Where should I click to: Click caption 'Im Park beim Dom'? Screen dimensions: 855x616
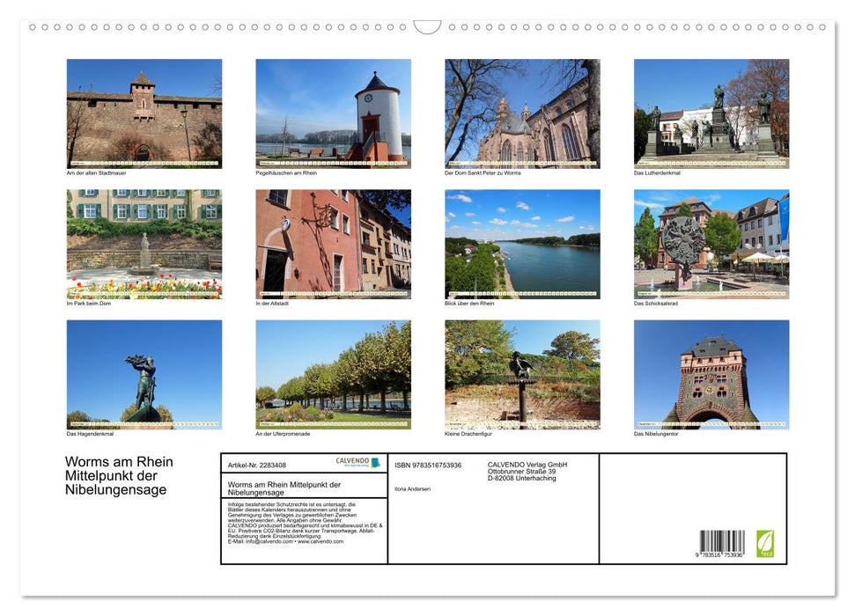tap(89, 303)
